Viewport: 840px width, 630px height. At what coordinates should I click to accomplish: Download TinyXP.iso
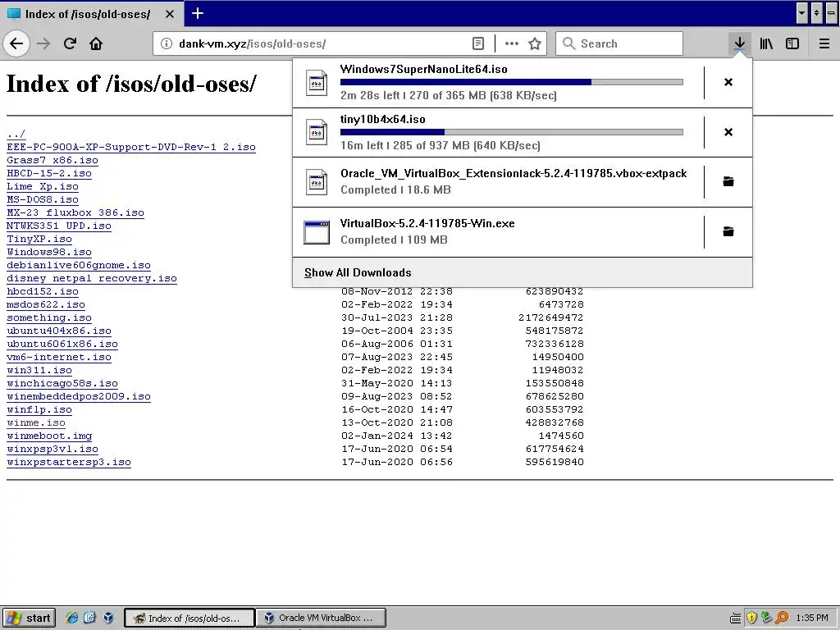pos(39,239)
